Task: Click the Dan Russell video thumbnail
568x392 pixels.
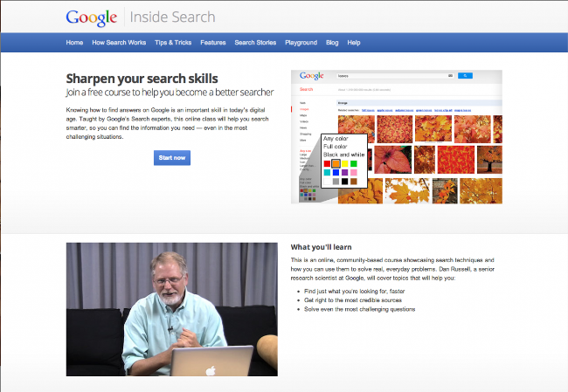Action: 172,309
